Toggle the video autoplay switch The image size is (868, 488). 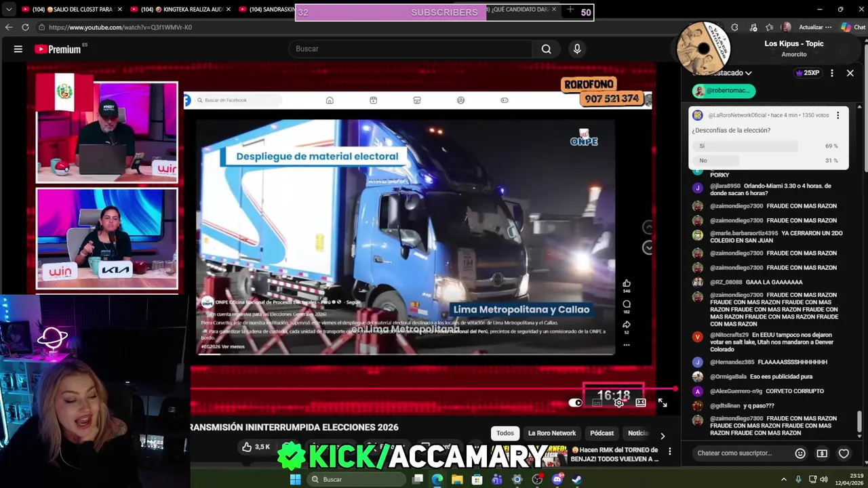pos(575,403)
